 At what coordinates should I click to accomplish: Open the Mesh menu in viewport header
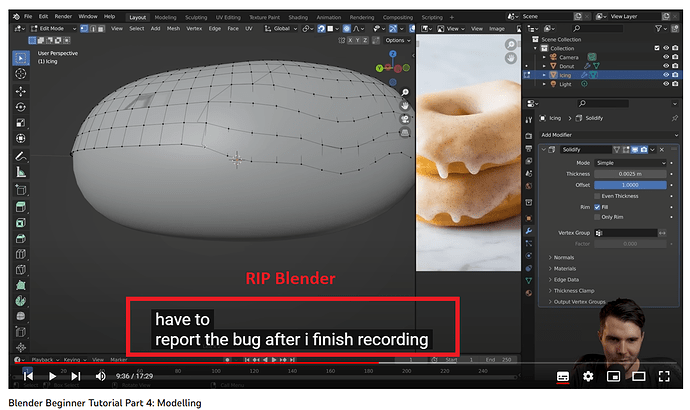173,29
